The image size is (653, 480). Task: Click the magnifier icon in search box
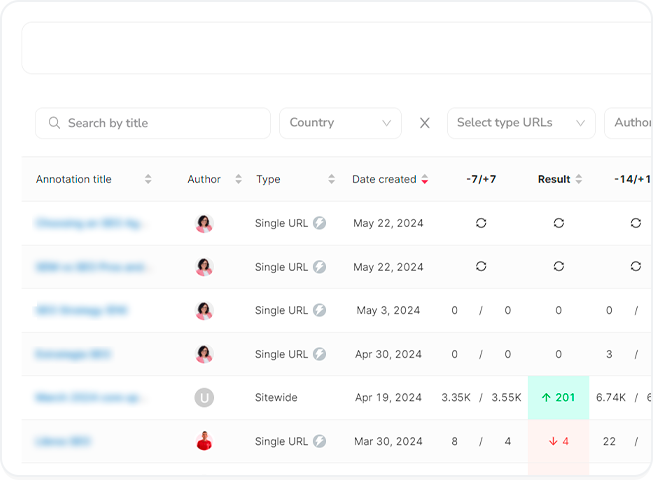(x=54, y=123)
